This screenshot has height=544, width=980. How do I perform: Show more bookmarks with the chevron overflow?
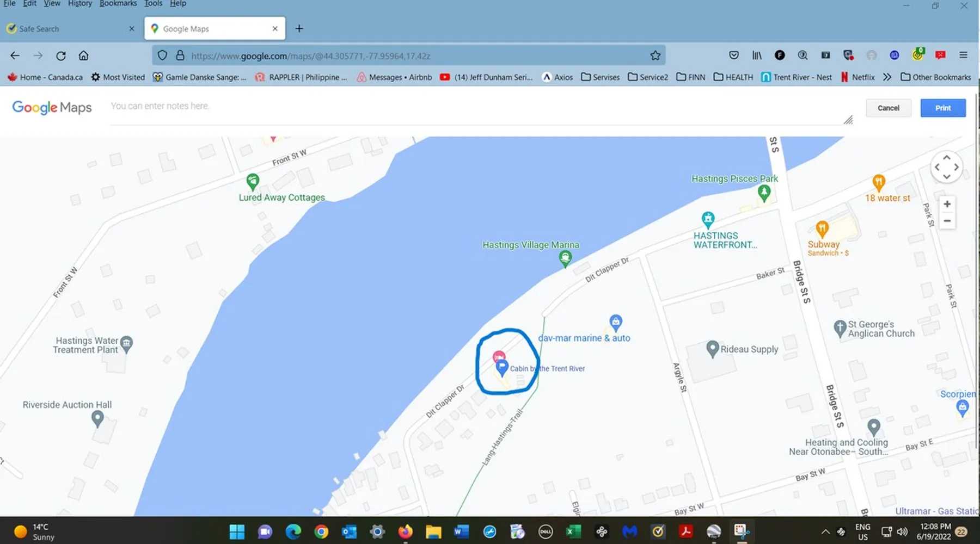point(887,77)
